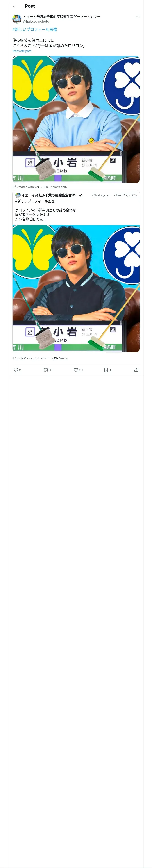Click the 5,117 Views count

[60, 358]
